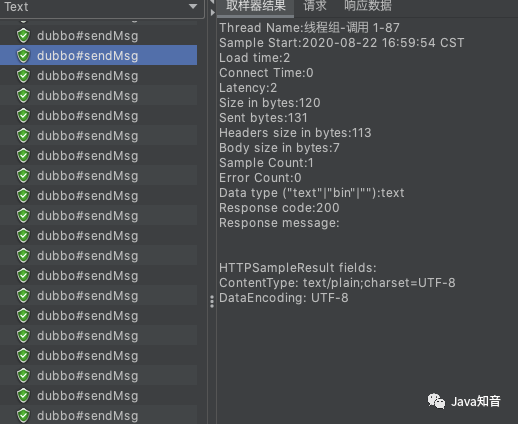The image size is (518, 424).
Task: Click the Response code:200 line
Action: (x=279, y=208)
